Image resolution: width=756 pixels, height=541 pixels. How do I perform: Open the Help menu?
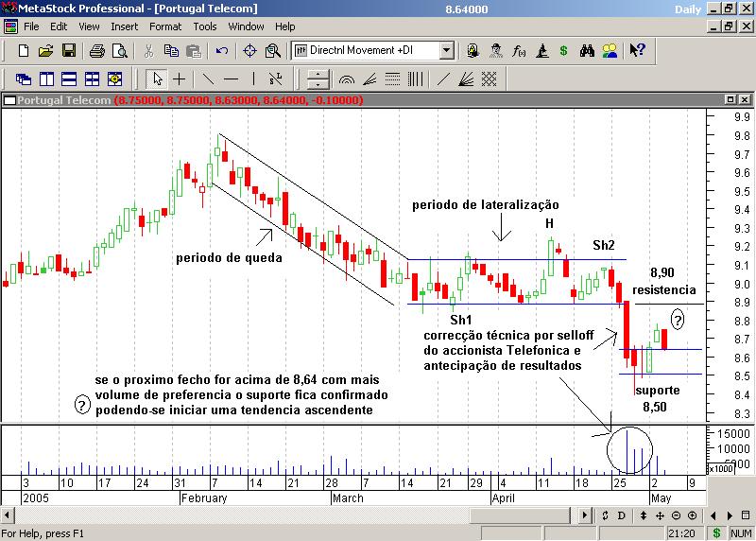point(285,26)
